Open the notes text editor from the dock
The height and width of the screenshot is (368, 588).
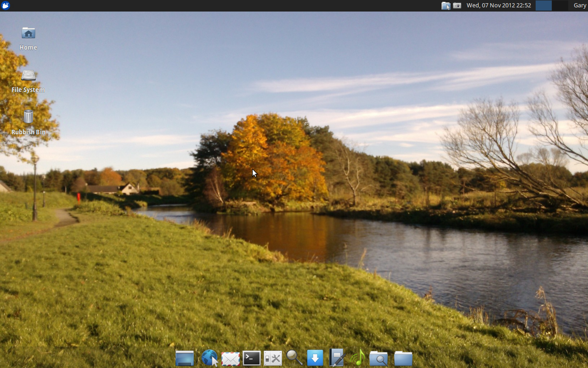click(337, 358)
